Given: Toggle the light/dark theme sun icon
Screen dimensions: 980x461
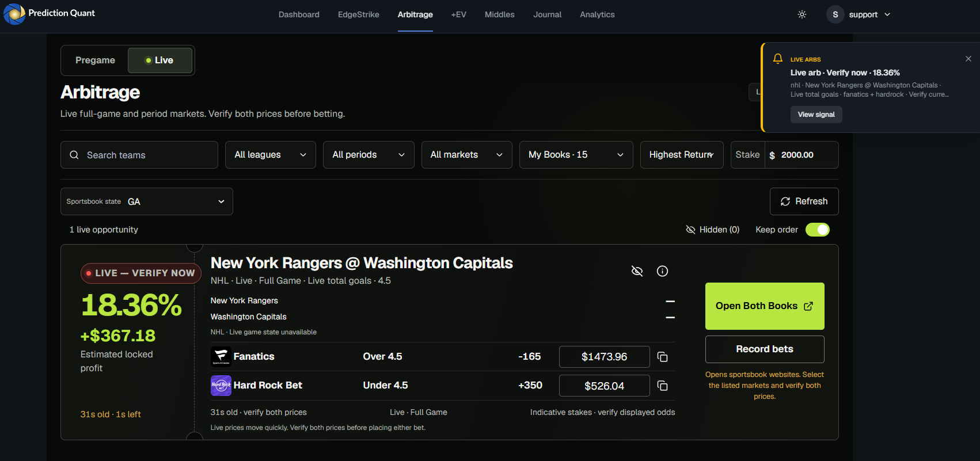Looking at the screenshot, I should 802,14.
